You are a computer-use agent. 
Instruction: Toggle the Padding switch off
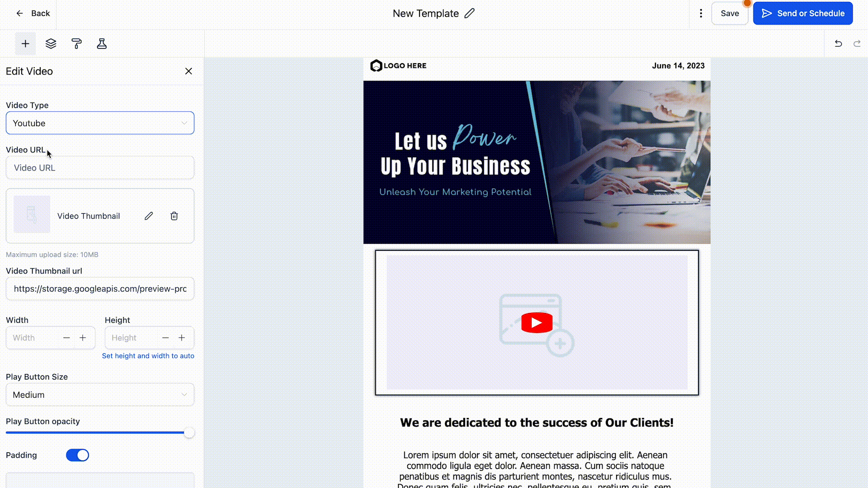[x=77, y=455]
